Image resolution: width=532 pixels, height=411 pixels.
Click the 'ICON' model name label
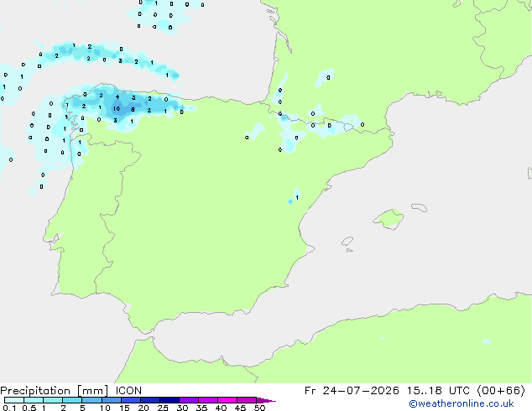[x=128, y=391]
